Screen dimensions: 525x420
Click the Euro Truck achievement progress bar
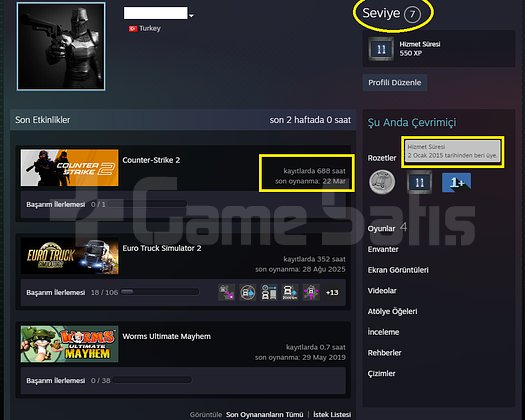tap(160, 292)
